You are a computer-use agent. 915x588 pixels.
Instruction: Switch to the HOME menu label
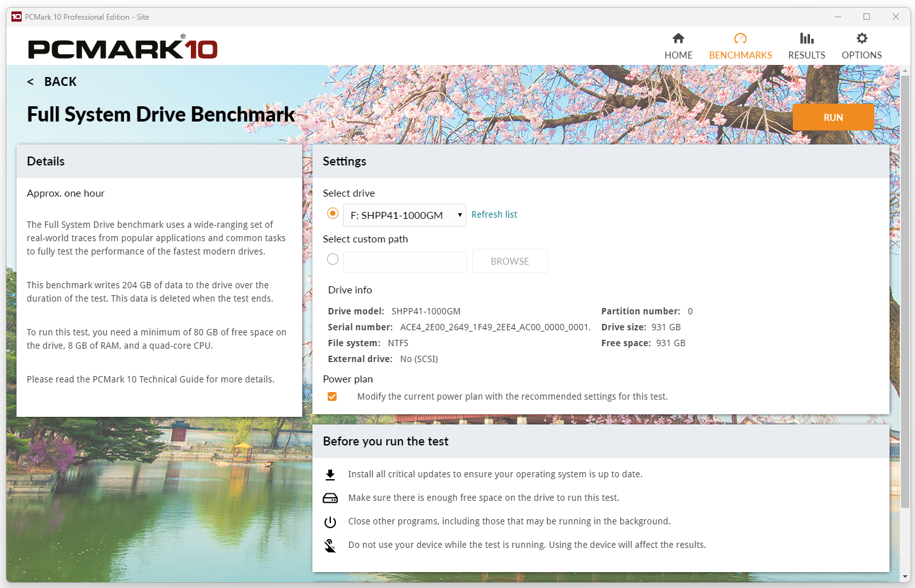(x=678, y=55)
